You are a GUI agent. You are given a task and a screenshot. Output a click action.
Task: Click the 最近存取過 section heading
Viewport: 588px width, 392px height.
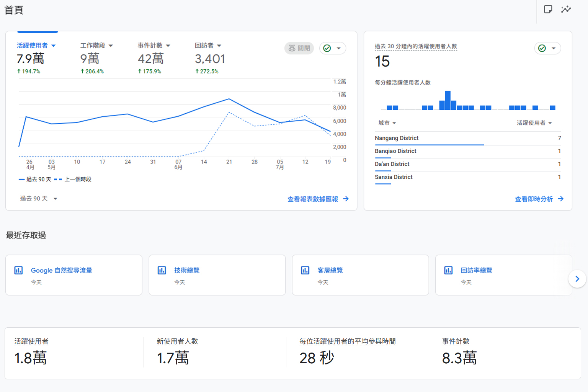pos(26,235)
